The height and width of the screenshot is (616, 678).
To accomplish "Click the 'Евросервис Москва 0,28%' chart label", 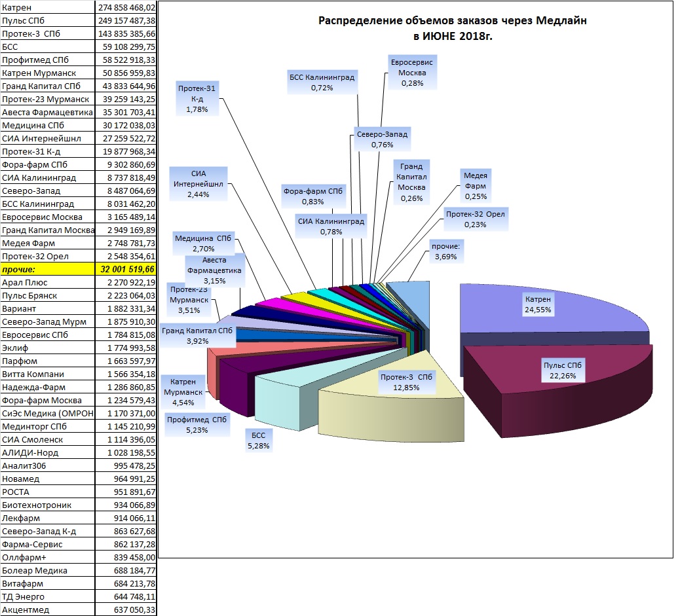I will click(x=412, y=73).
